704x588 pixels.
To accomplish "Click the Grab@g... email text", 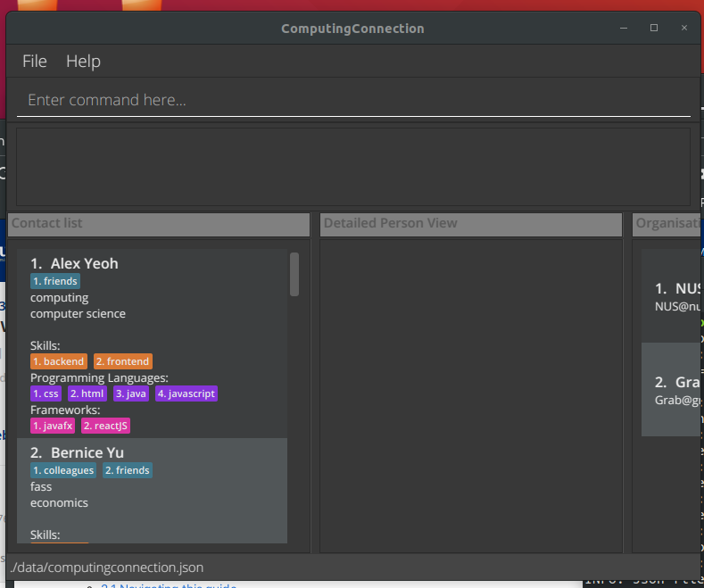I will tap(677, 401).
